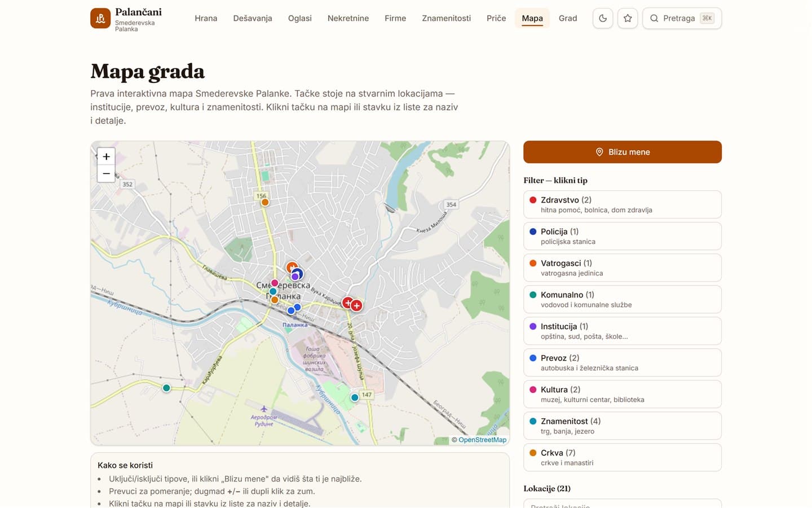
Task: Select the teal marker near route 147
Action: pos(355,397)
